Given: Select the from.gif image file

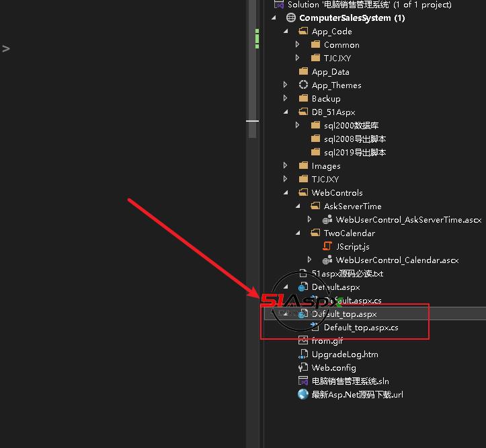Looking at the screenshot, I should 327,340.
